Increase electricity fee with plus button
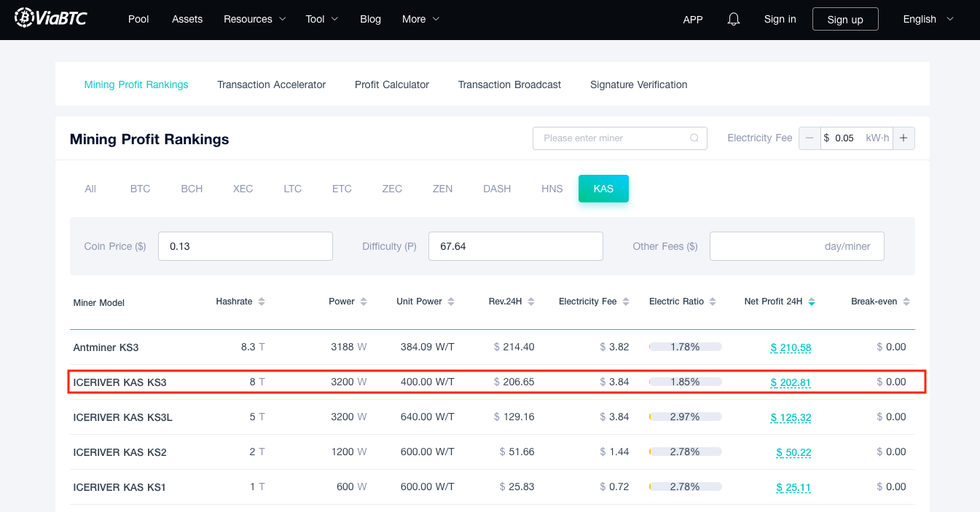This screenshot has height=512, width=980. pyautogui.click(x=903, y=138)
